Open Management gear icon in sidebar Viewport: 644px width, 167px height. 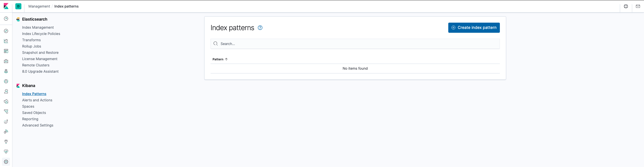pyautogui.click(x=6, y=162)
